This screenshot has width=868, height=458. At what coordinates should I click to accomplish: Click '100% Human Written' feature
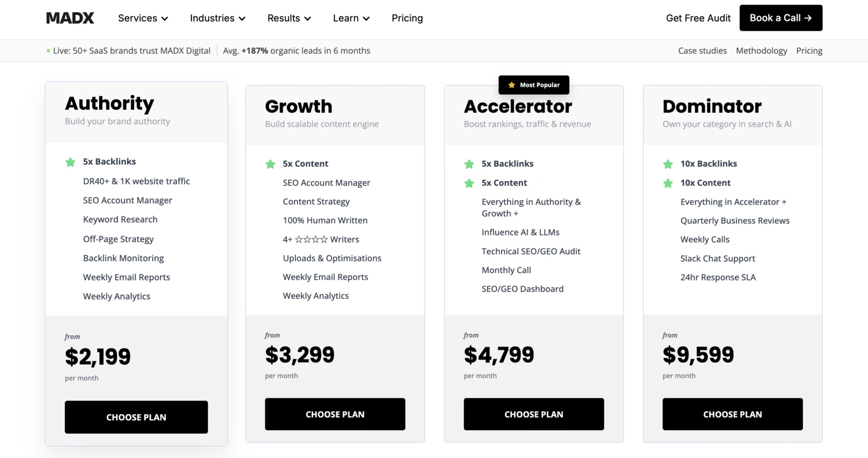click(325, 220)
